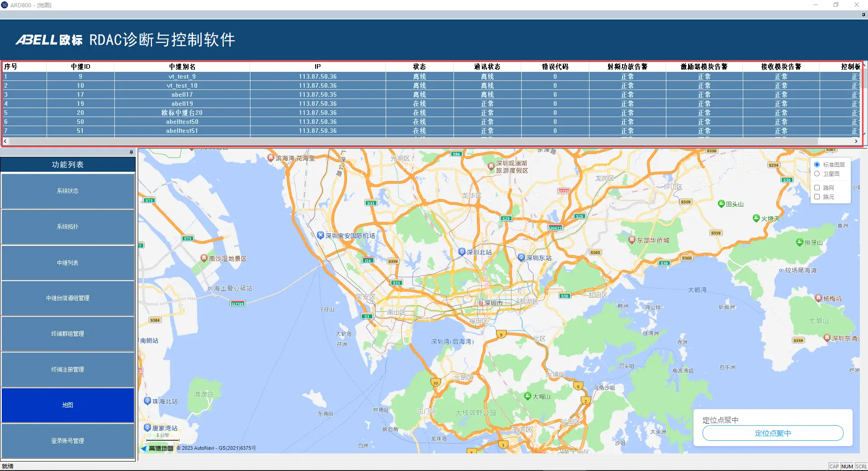868x471 pixels.
Task: Open the 系统拓扑 function
Action: [x=68, y=226]
